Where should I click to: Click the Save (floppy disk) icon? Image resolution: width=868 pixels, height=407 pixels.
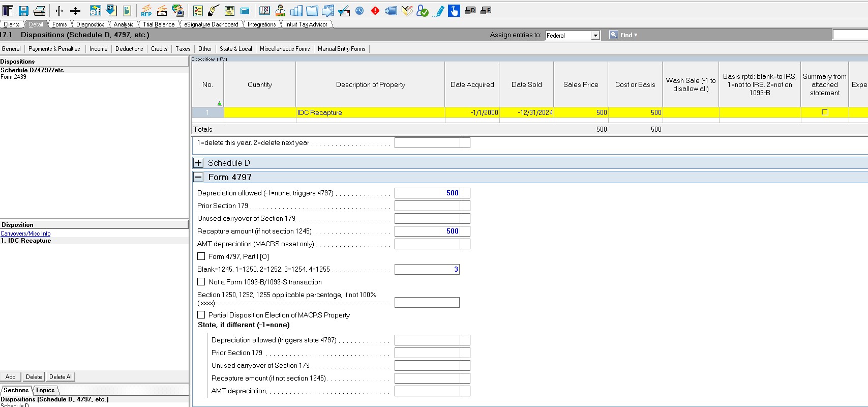point(23,11)
